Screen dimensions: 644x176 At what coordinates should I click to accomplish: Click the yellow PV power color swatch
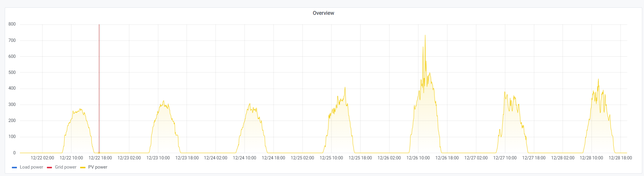pos(83,167)
